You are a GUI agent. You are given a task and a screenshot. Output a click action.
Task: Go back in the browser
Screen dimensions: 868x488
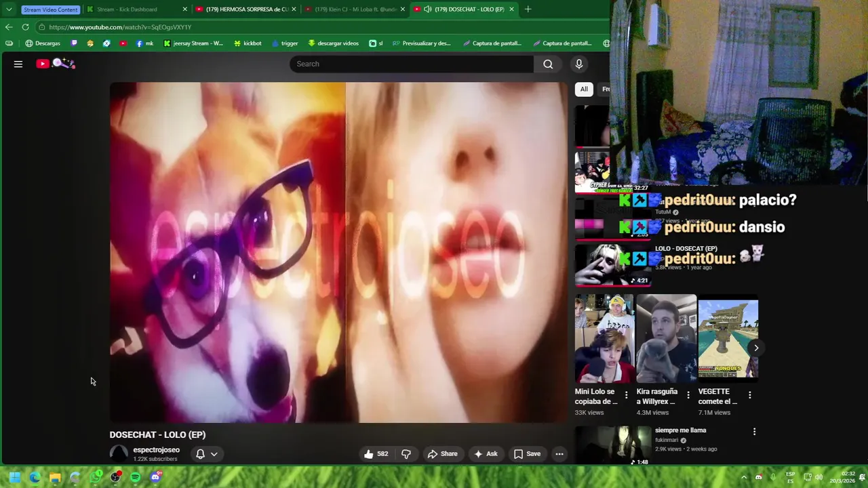pos(9,27)
